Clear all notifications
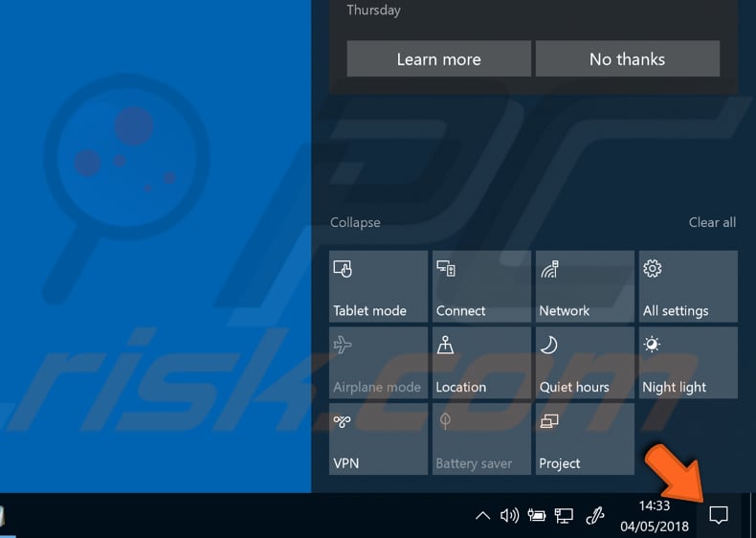Image resolution: width=756 pixels, height=538 pixels. (x=712, y=222)
